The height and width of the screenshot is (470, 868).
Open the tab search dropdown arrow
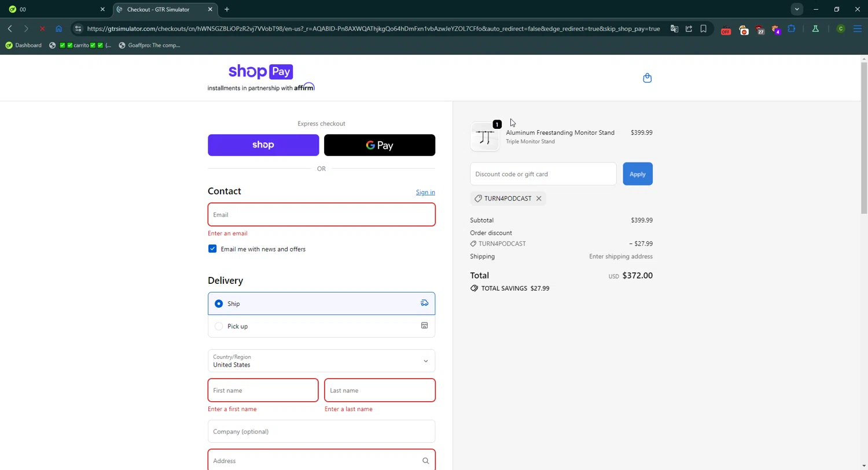pos(797,9)
